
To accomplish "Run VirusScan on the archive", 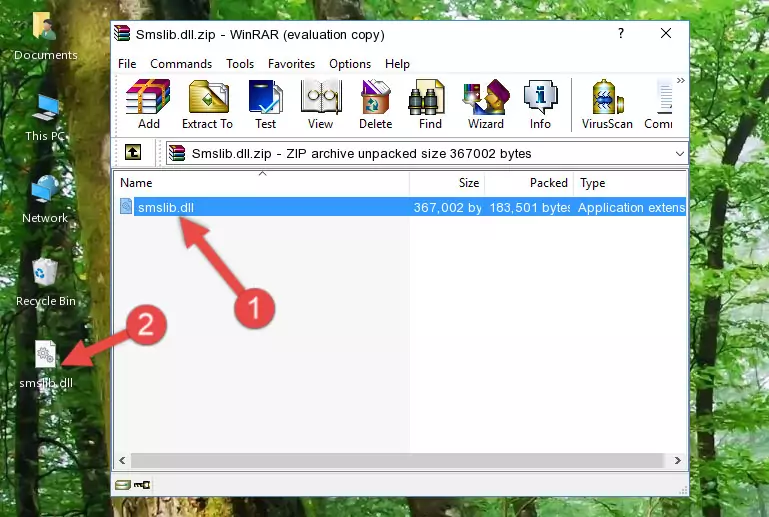I will click(x=607, y=104).
